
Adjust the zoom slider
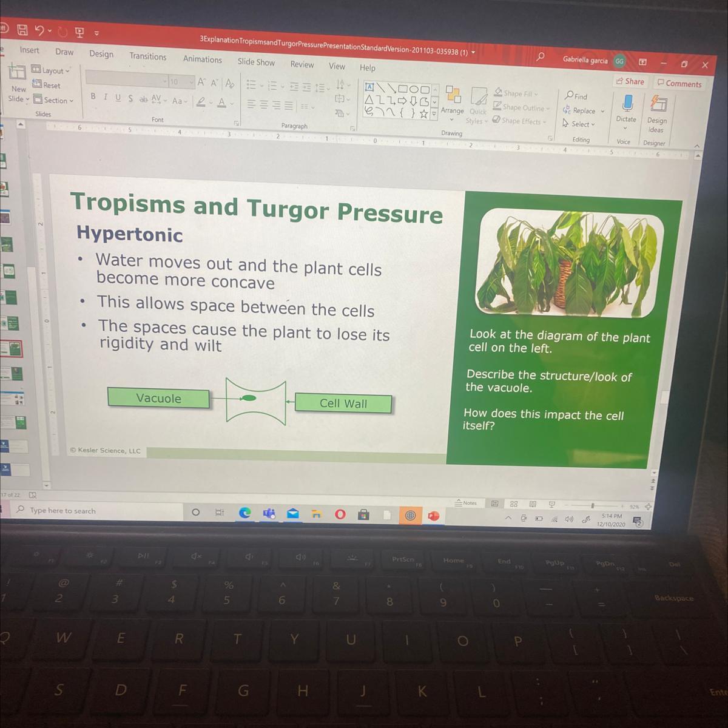tap(593, 505)
